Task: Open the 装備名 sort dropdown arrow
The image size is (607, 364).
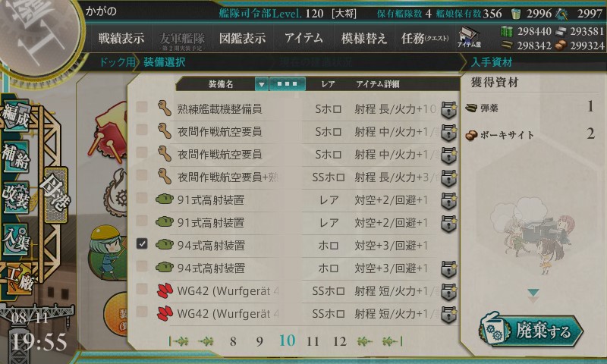Action: [x=261, y=84]
